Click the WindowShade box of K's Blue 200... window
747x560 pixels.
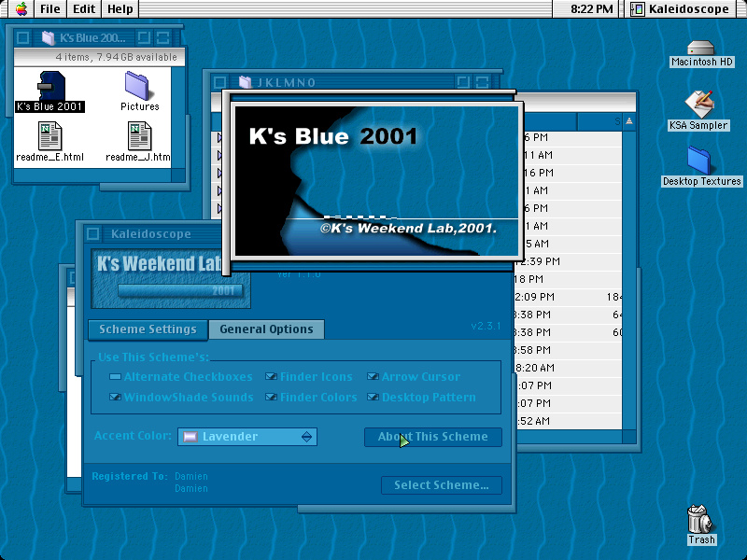point(162,37)
